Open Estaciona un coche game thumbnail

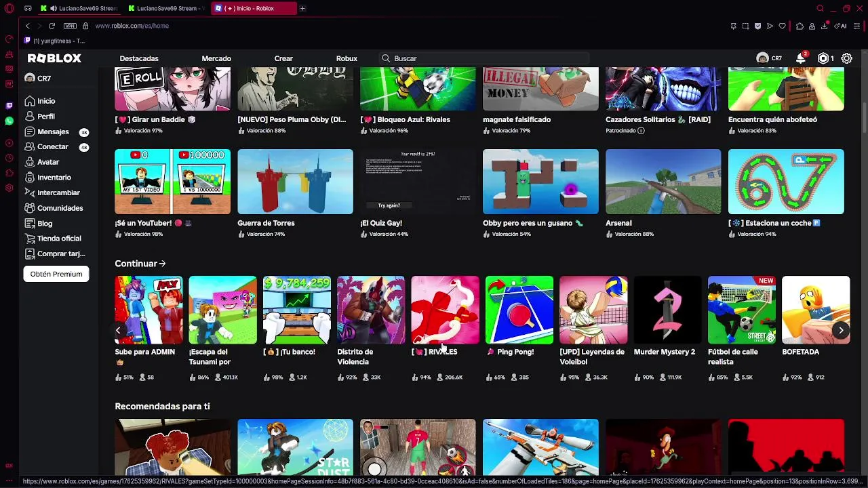[786, 182]
